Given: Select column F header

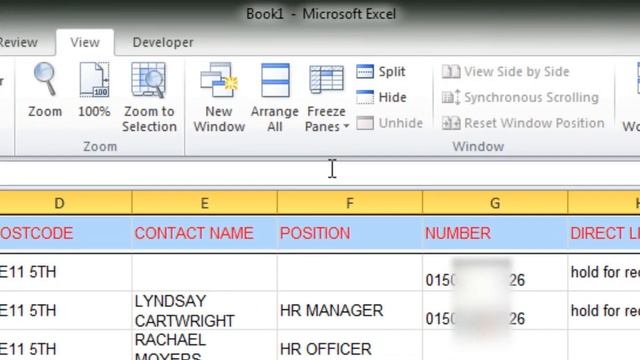Looking at the screenshot, I should (x=350, y=203).
